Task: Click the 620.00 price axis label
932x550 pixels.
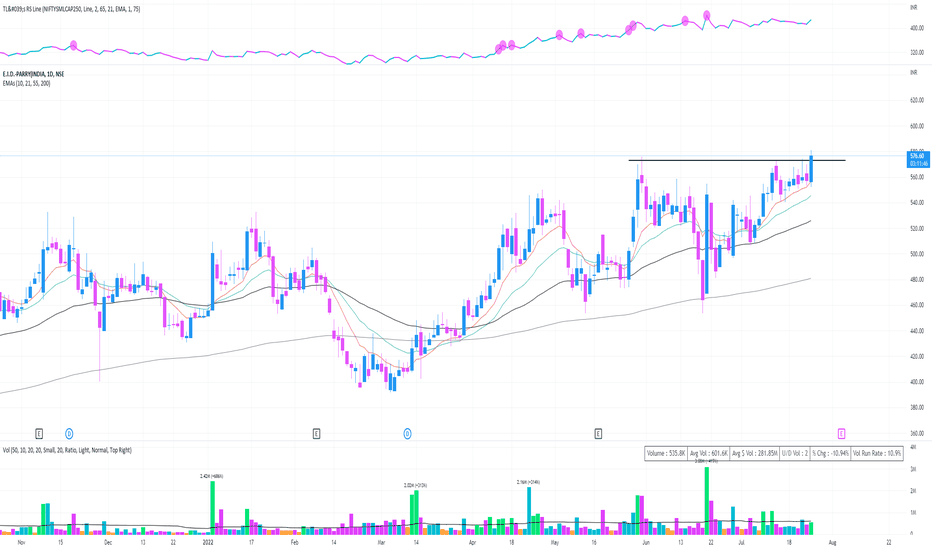Action: tap(917, 100)
